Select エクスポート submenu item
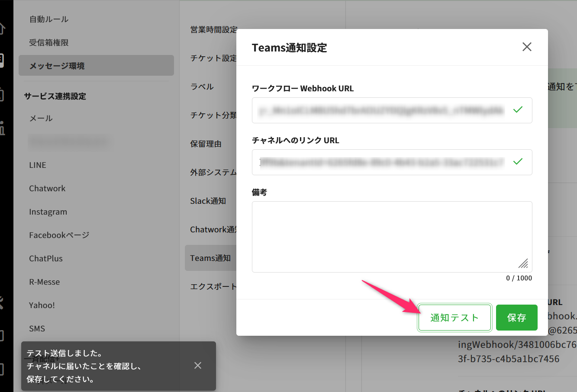Viewport: 577px width, 392px height. (213, 286)
